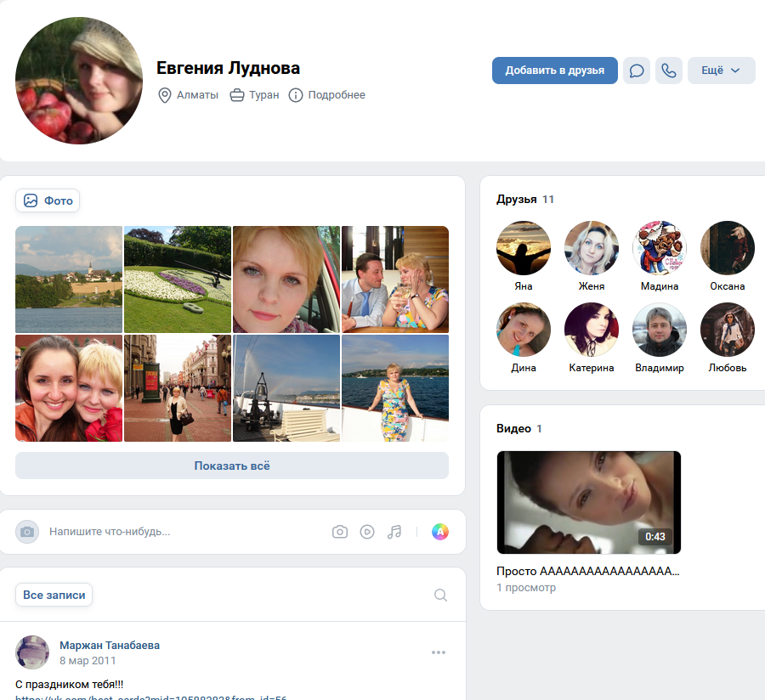Open the flower clock garden photo
This screenshot has width=765, height=700.
[x=178, y=279]
